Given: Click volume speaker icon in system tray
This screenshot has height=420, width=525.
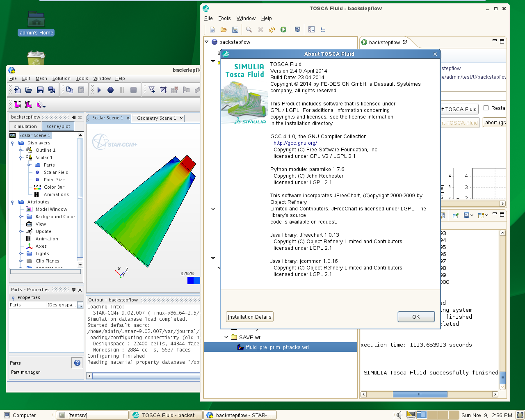Looking at the screenshot, I should point(399,415).
